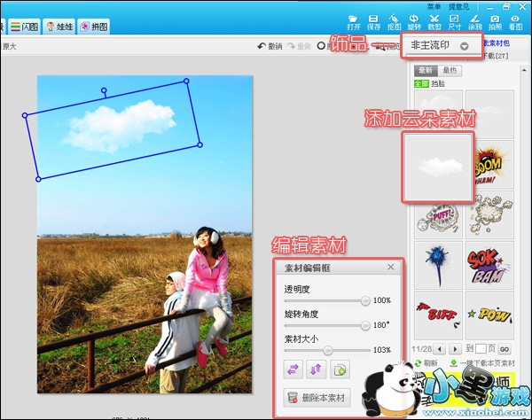Expand the 非主流印 category dropdown

pos(464,46)
